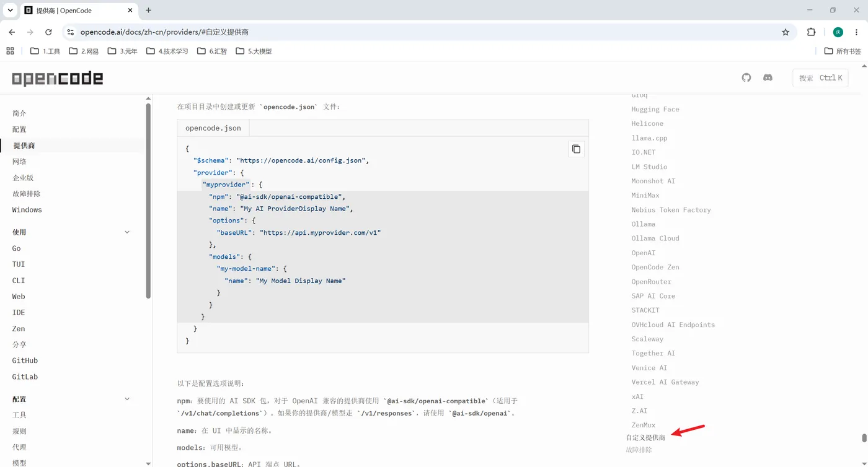
Task: Open 简介 in the sidebar
Action: pyautogui.click(x=19, y=113)
